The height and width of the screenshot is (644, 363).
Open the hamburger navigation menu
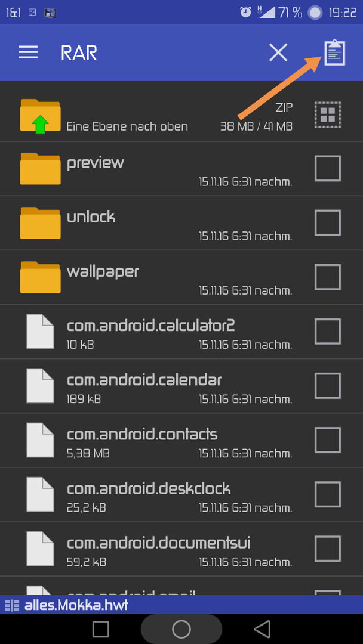[29, 52]
